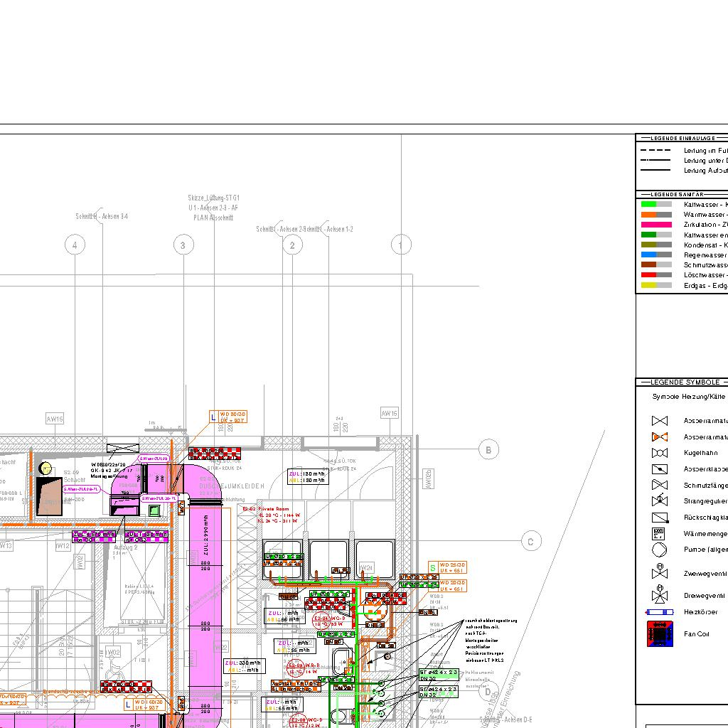Click the Strangregulierventil symbol in legend

coord(659,501)
